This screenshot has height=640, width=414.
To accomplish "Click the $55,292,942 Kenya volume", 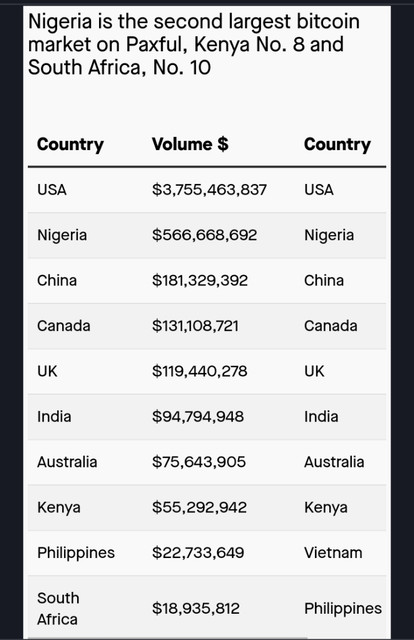I will point(199,507).
